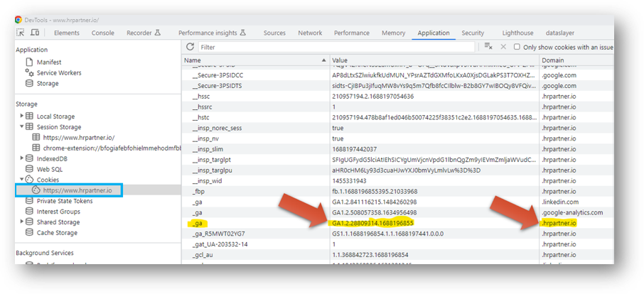Click the _ga value GA1.2.28809314.1688196855
This screenshot has width=644, height=294.
click(372, 223)
